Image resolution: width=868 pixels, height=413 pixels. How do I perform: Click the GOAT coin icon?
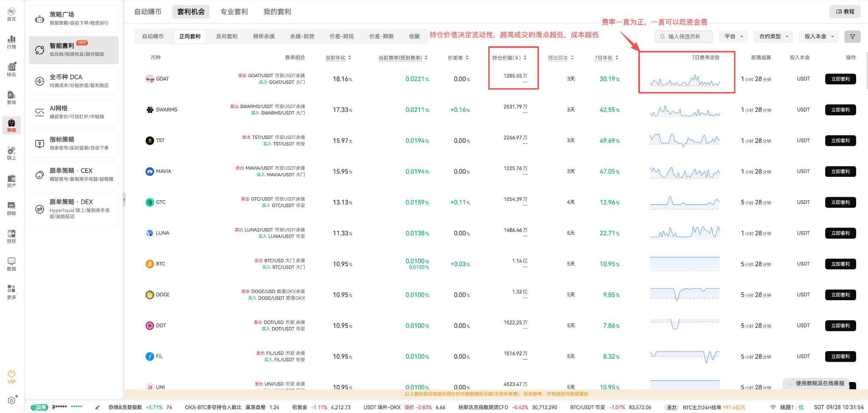tap(150, 79)
